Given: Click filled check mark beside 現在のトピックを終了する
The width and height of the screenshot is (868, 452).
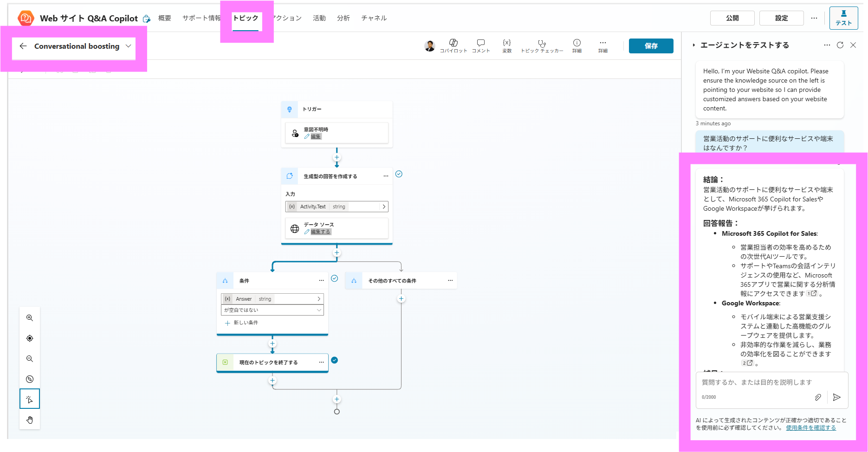Looking at the screenshot, I should click(334, 360).
